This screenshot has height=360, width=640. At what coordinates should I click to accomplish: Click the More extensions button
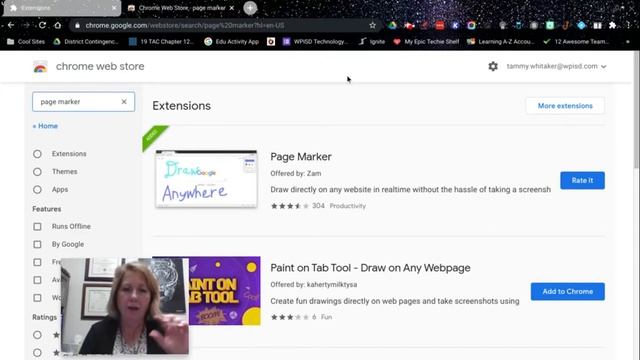click(x=565, y=106)
